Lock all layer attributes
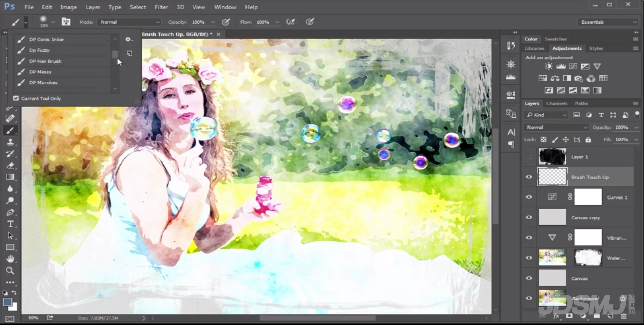 588,140
